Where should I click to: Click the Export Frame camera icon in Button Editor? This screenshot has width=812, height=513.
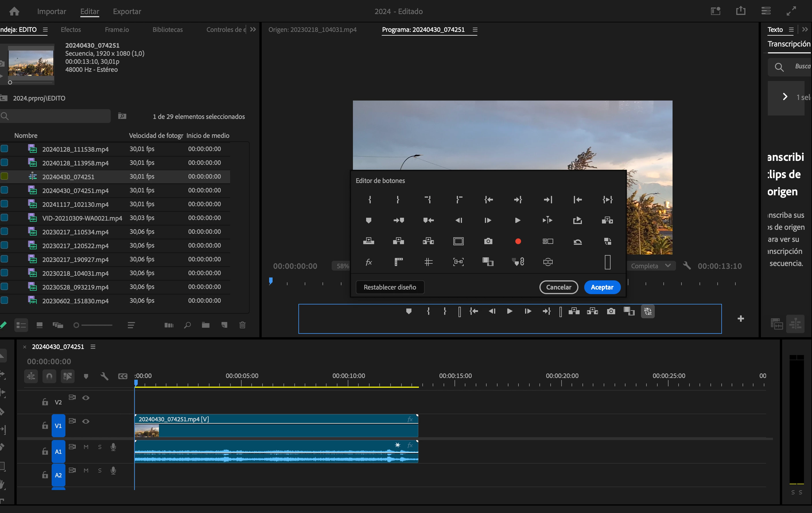pyautogui.click(x=488, y=241)
